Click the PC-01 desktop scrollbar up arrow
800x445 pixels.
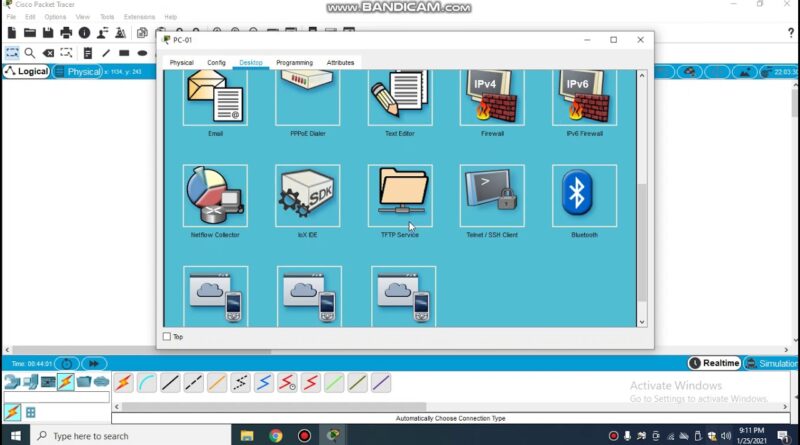pos(642,75)
